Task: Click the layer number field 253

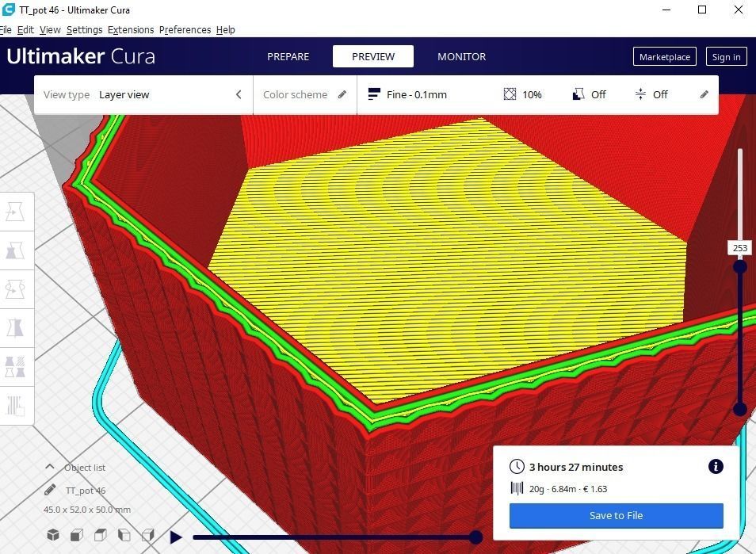Action: point(739,248)
